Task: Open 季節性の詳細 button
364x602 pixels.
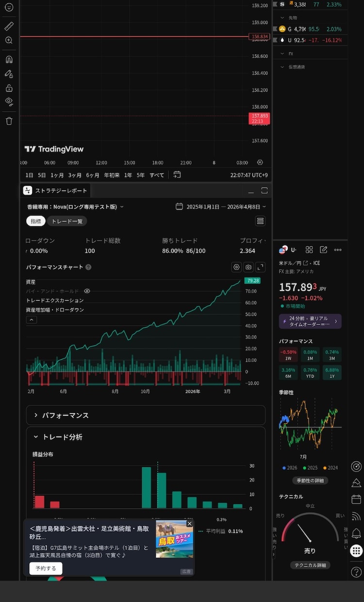Action: (310, 480)
